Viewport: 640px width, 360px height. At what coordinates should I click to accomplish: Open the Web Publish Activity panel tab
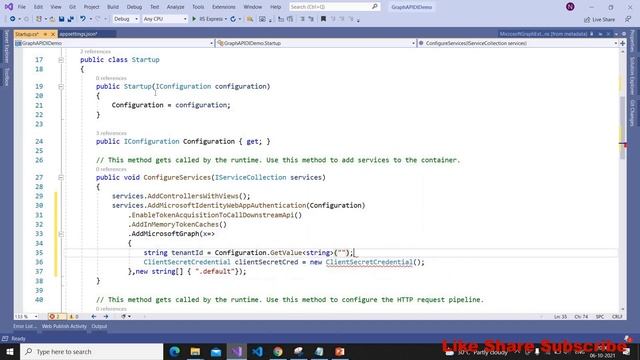pos(64,326)
